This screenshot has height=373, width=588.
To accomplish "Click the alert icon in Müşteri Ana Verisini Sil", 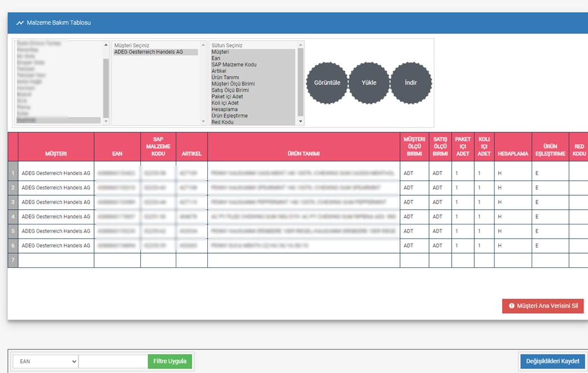I will pyautogui.click(x=511, y=305).
